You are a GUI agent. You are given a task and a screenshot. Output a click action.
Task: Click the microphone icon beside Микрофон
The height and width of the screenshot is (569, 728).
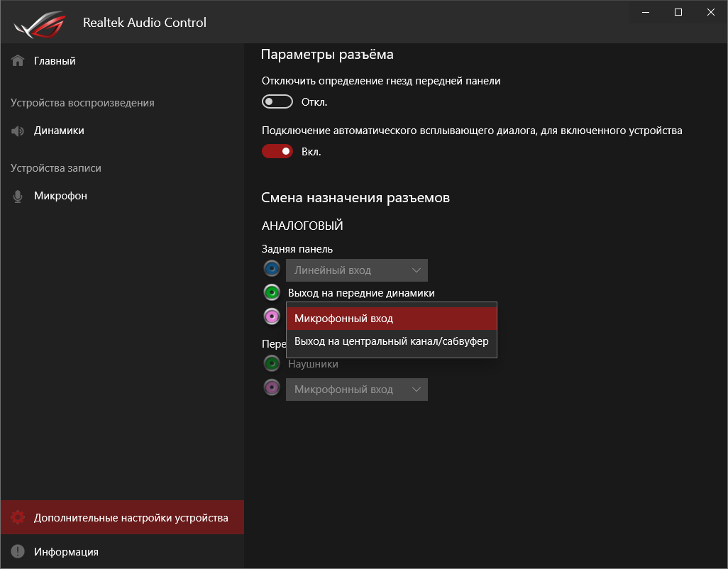point(18,196)
